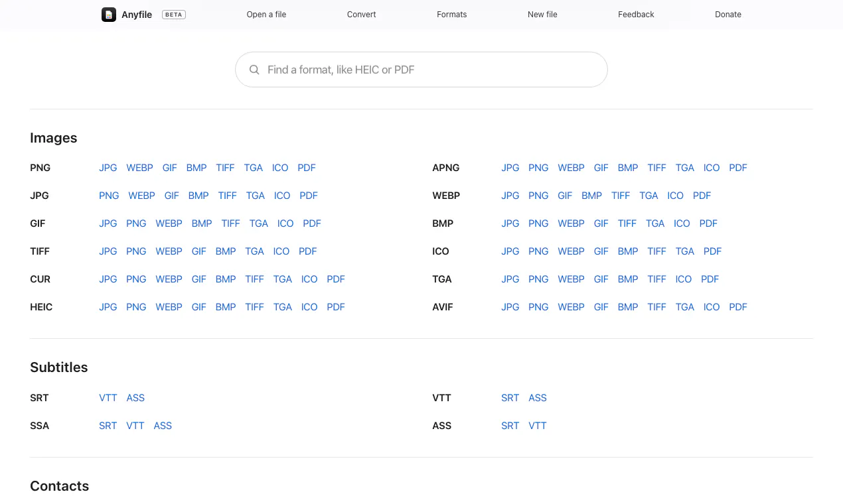Image resolution: width=843 pixels, height=504 pixels.
Task: Choose PDF in the BMP row
Action: pos(708,223)
